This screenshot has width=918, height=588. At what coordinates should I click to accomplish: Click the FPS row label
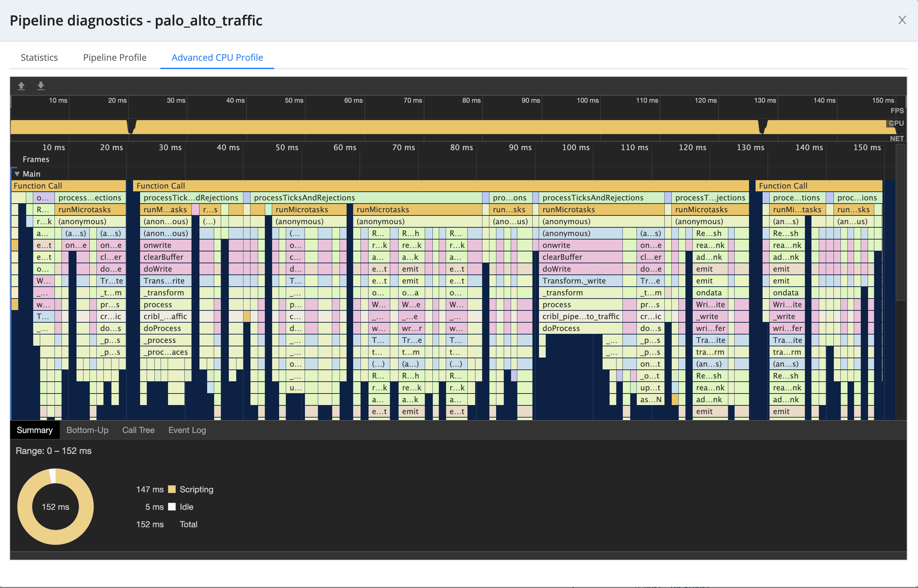897,110
